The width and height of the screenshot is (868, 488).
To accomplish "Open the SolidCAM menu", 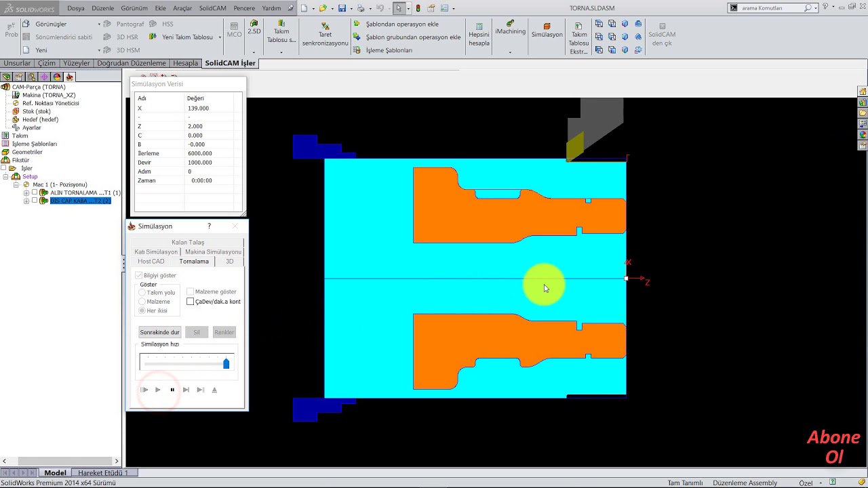I will pos(212,8).
